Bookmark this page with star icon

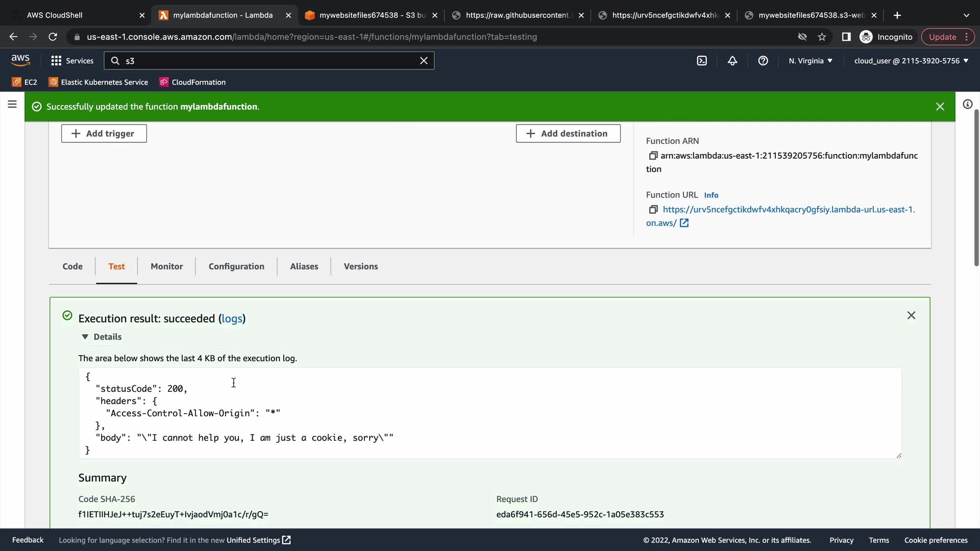822,37
